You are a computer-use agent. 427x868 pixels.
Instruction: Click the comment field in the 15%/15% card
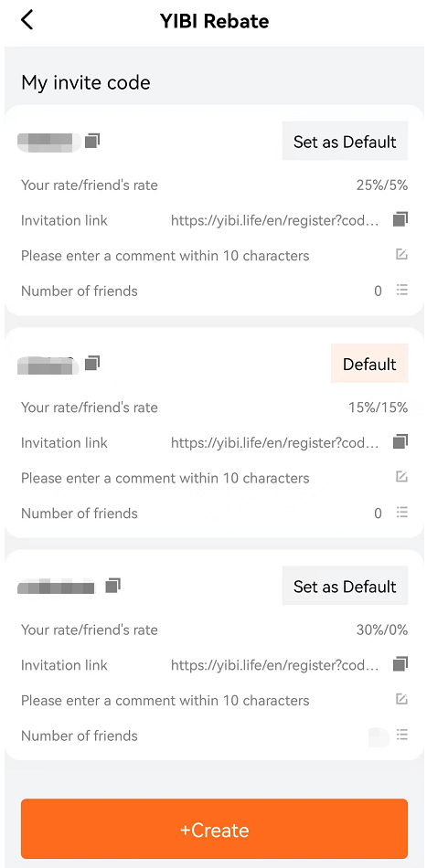[165, 478]
